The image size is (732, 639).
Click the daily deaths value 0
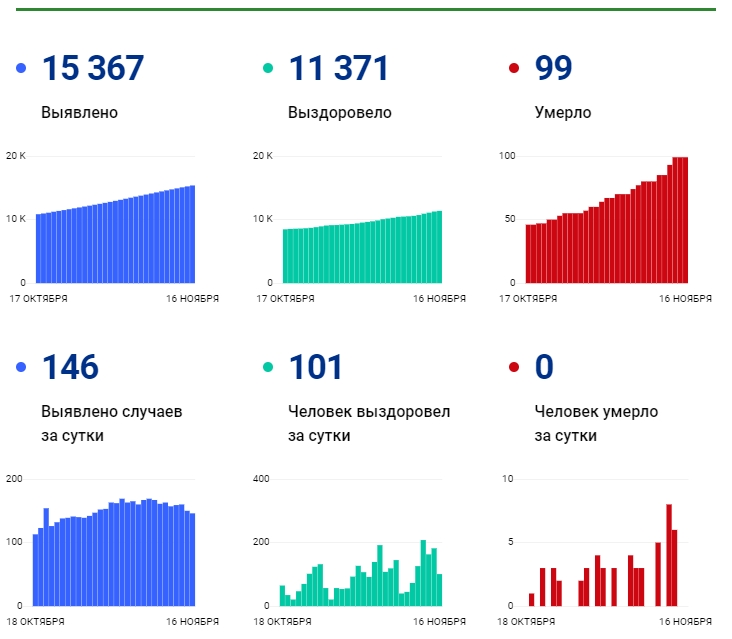(544, 367)
